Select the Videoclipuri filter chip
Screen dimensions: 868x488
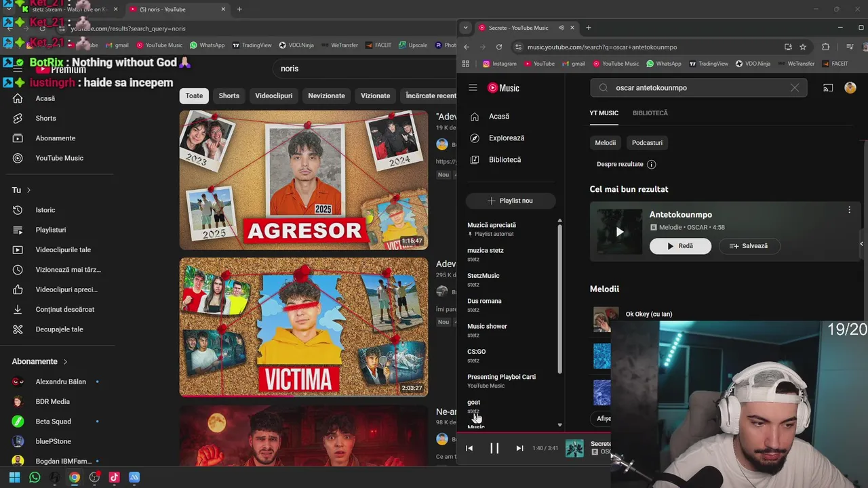click(274, 96)
